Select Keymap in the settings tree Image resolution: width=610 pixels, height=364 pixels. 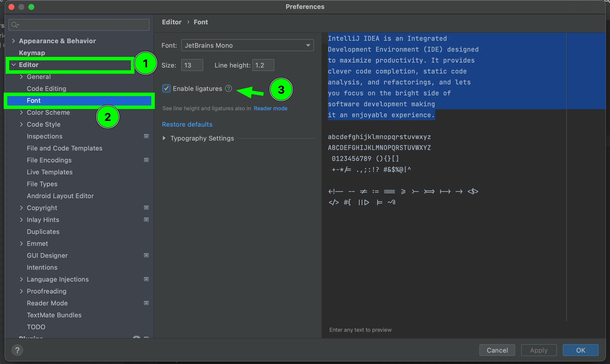tap(32, 53)
